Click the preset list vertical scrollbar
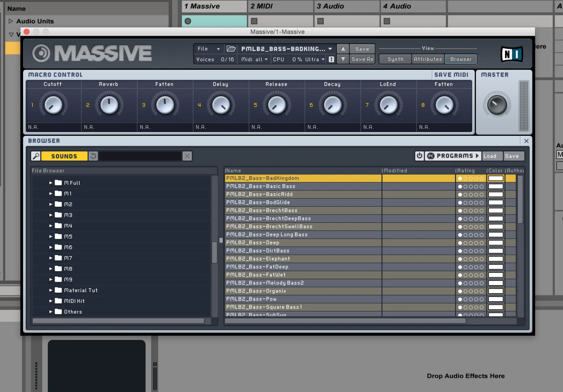Screen dimensions: 563x392 [520, 200]
